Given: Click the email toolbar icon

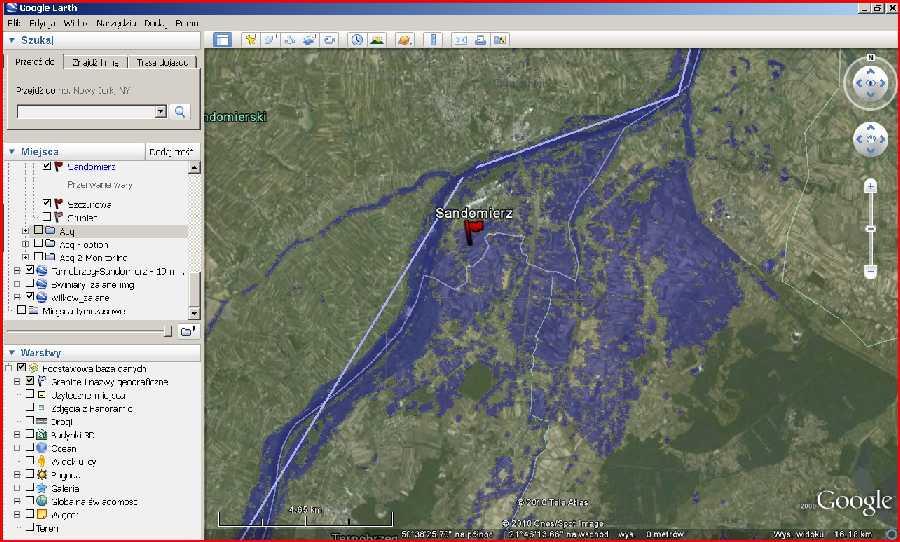Looking at the screenshot, I should coord(461,40).
